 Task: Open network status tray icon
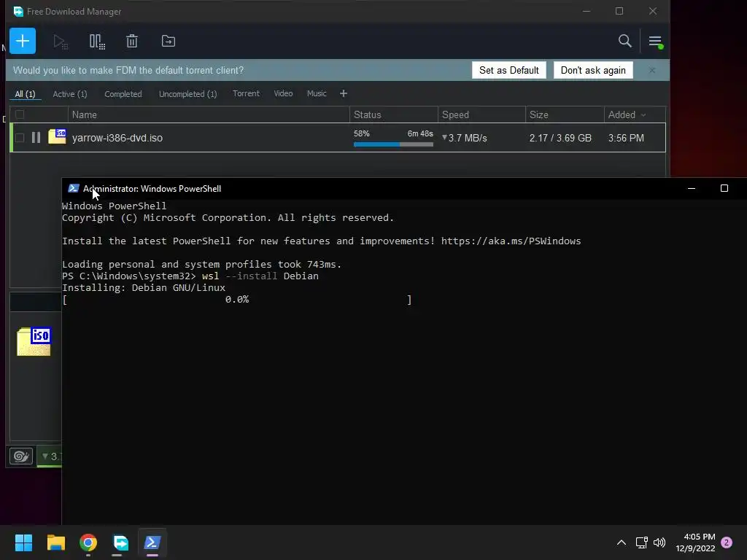pos(642,542)
